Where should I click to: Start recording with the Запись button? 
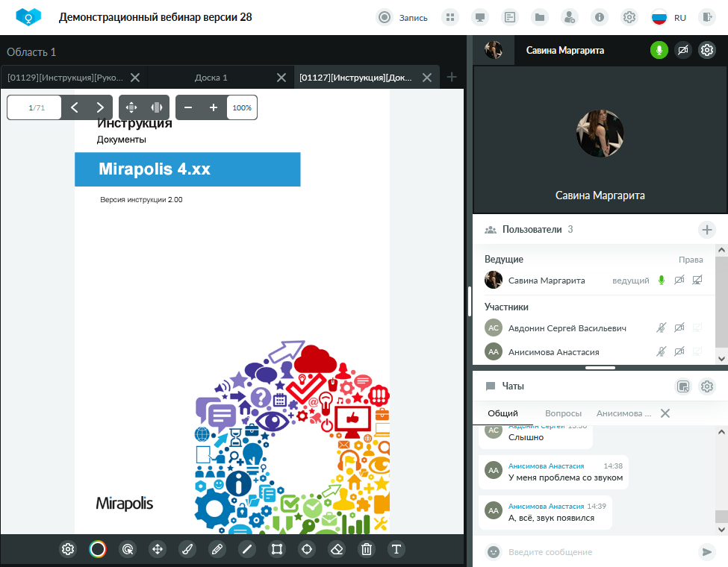point(402,18)
